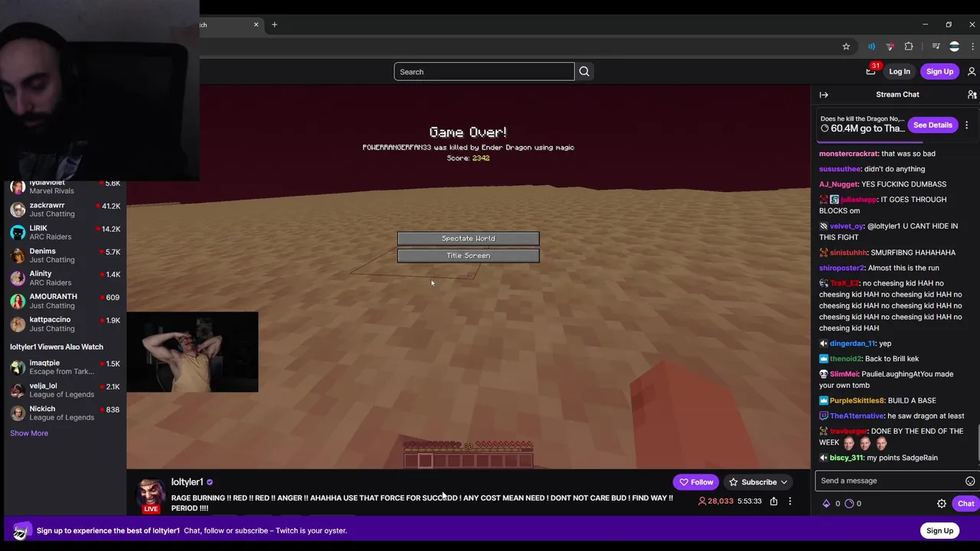
Task: Click thenoid2 username in chat
Action: 845,359
